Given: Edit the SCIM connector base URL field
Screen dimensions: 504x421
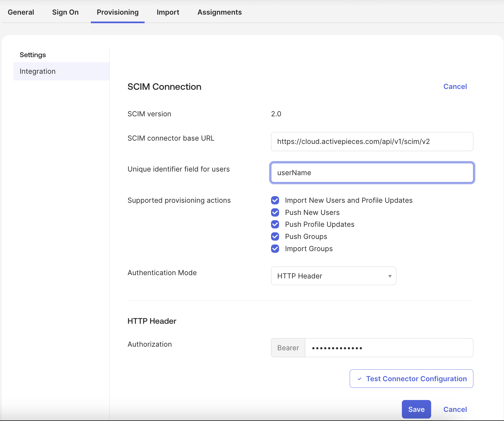Looking at the screenshot, I should [372, 141].
